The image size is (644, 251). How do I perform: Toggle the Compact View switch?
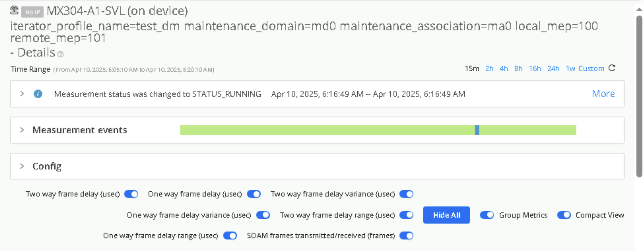tap(564, 215)
